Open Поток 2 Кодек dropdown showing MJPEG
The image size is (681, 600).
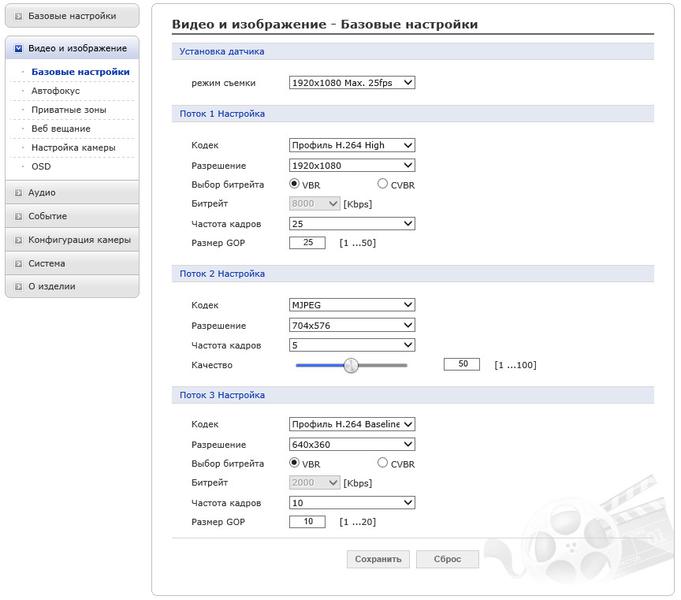coord(352,305)
